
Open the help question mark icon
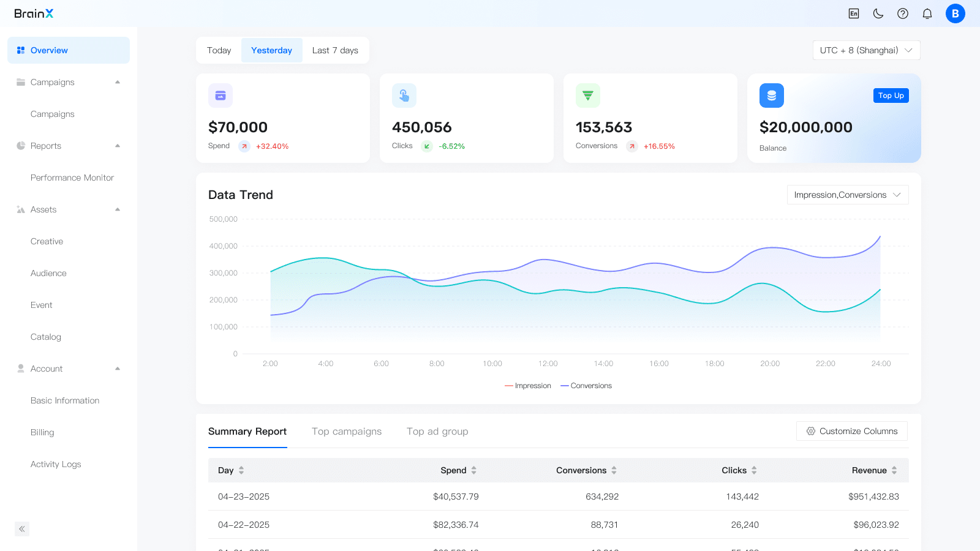(903, 13)
